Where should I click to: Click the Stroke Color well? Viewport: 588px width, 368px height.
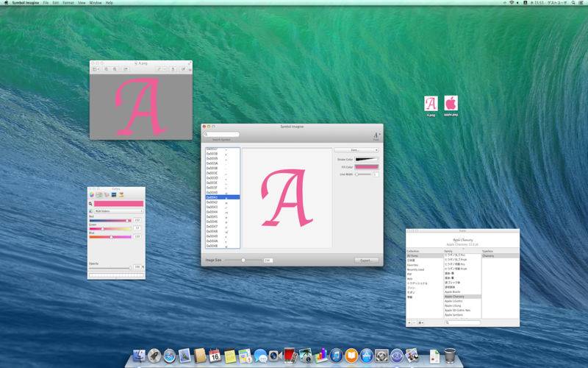tap(366, 159)
